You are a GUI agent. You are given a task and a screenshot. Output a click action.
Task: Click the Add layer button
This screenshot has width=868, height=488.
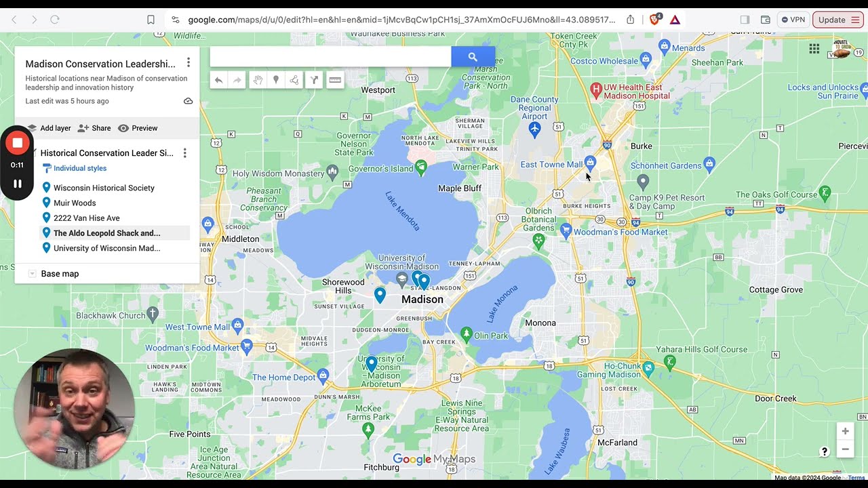click(49, 128)
